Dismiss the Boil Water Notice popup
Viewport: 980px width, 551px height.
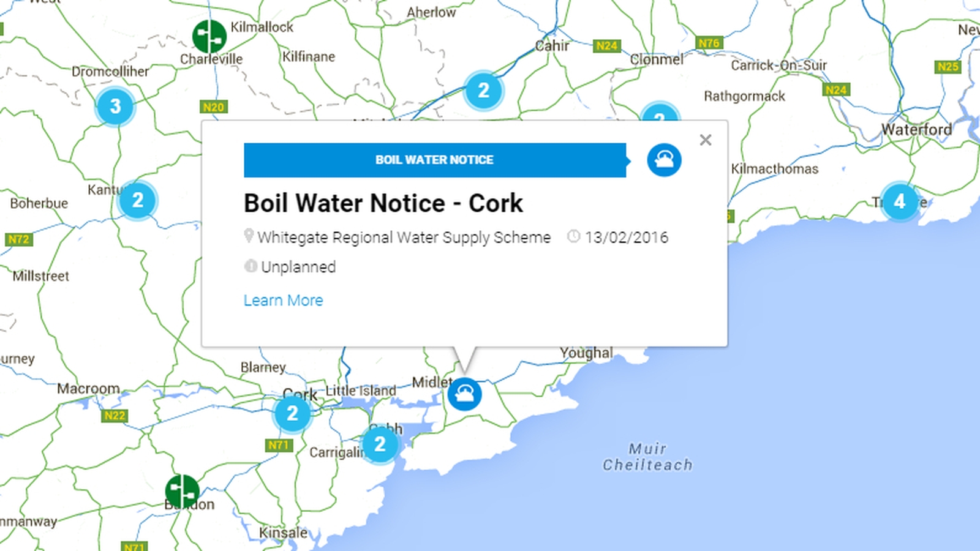tap(706, 140)
